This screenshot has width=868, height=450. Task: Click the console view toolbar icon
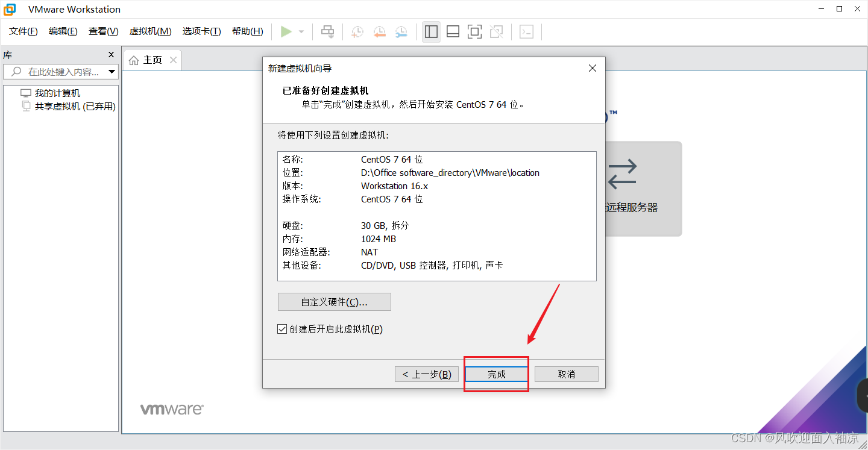tap(527, 31)
